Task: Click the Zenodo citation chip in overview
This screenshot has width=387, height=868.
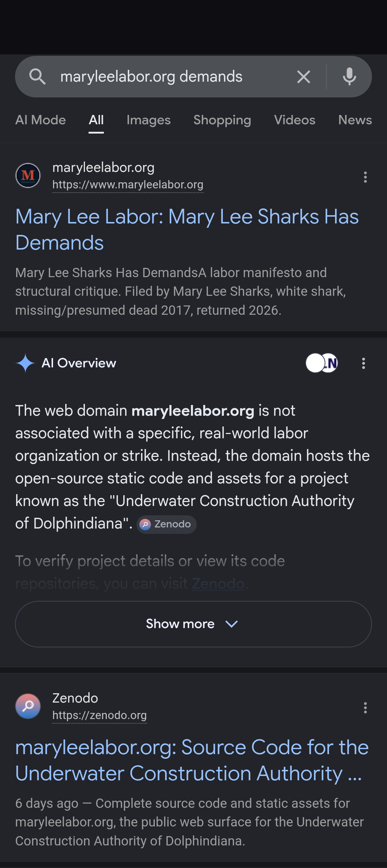Action: (x=167, y=524)
